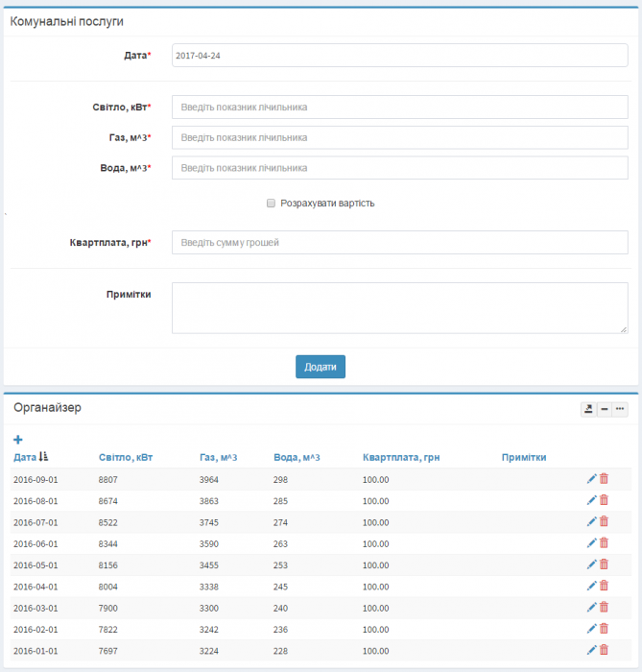Sort by Світло, кВт column header
The height and width of the screenshot is (672, 642).
[125, 457]
